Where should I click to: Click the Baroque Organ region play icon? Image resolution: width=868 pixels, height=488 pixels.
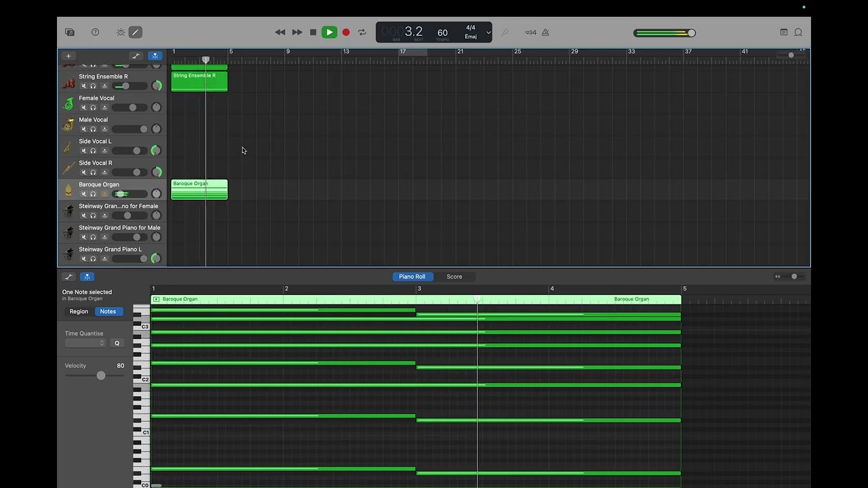[x=156, y=299]
